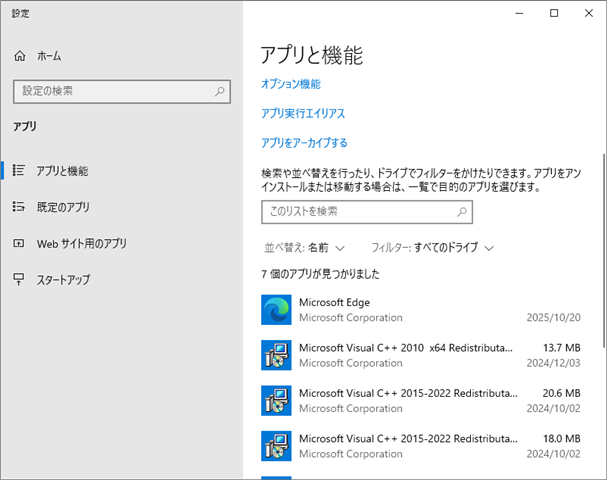Select スタートアップ in the sidebar menu

[63, 279]
